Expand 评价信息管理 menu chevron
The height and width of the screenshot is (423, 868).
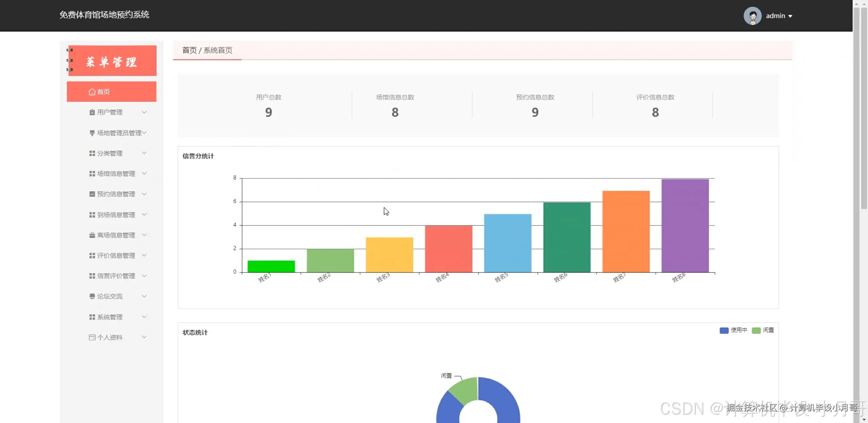point(144,255)
